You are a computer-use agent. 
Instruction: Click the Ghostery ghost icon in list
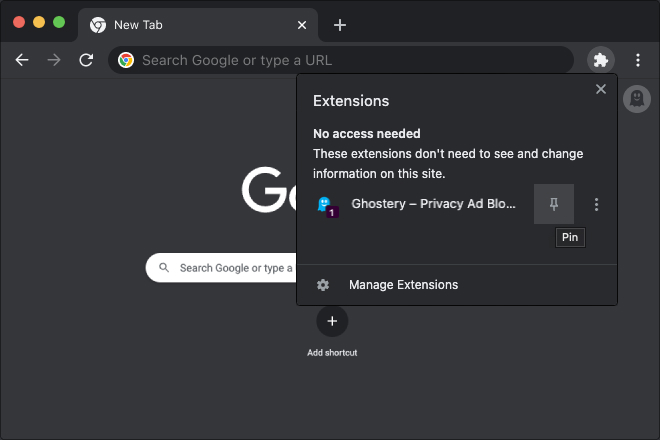pos(325,205)
